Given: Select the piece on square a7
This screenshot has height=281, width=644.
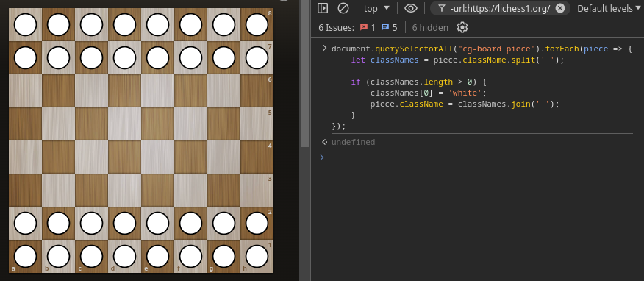Looking at the screenshot, I should [26, 57].
